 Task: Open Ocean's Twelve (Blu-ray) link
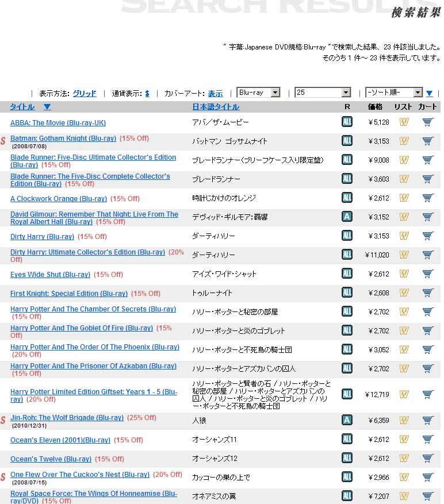pyautogui.click(x=51, y=459)
